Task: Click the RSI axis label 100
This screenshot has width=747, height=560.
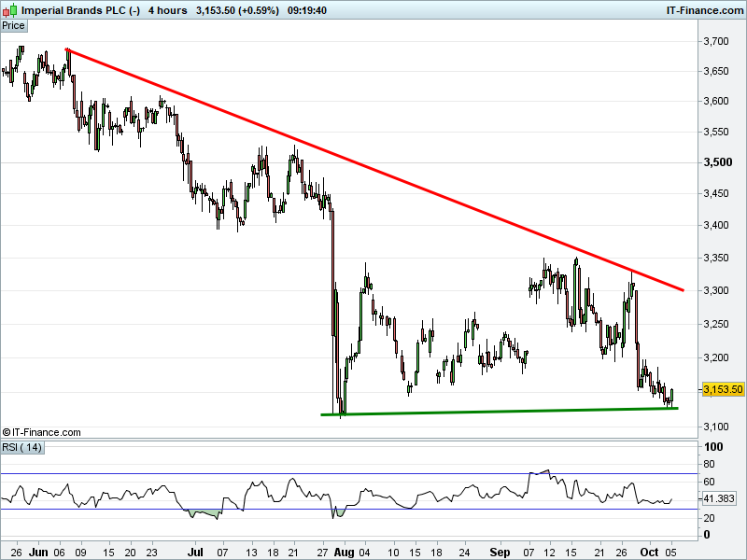Action: (713, 447)
